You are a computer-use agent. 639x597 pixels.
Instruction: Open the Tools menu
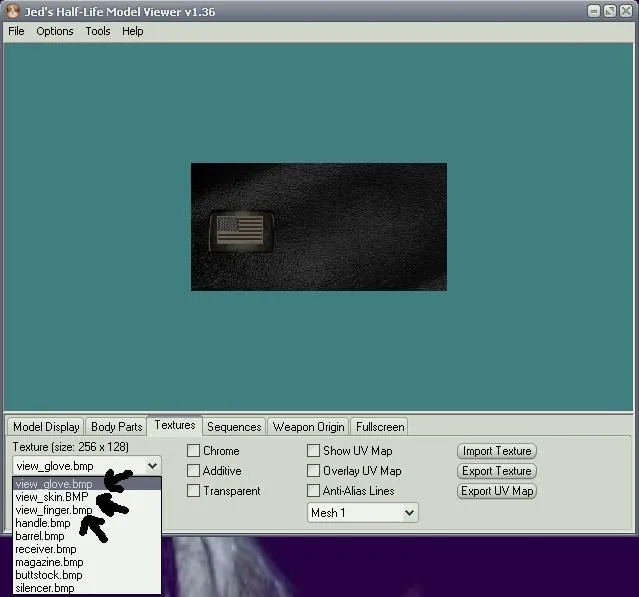tap(98, 31)
